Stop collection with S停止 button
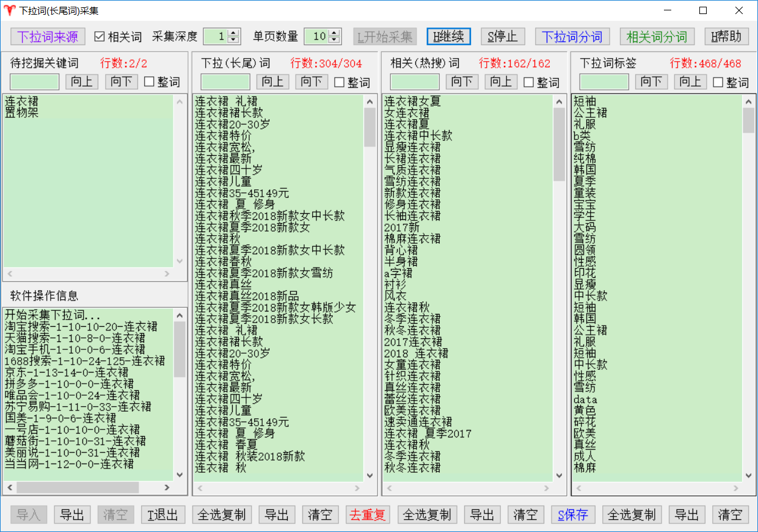This screenshot has width=758, height=532. (x=503, y=37)
